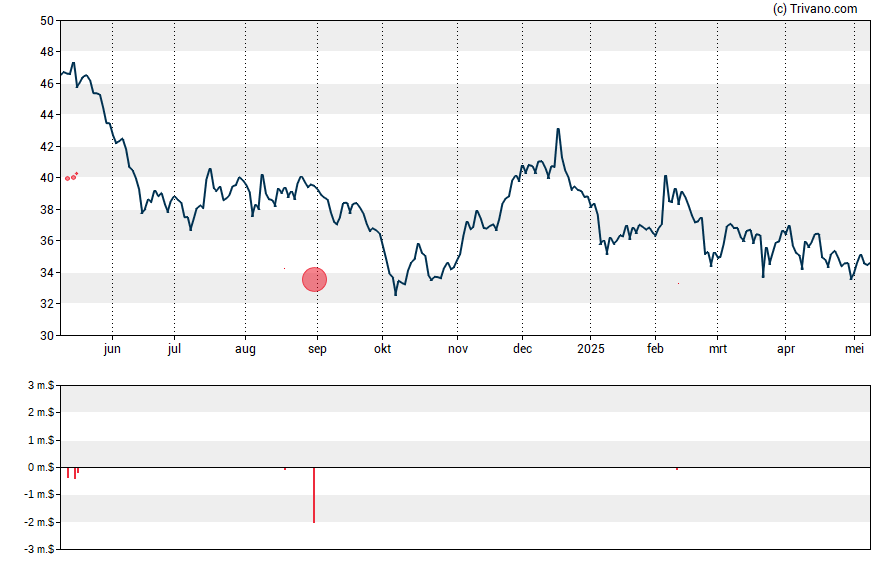888x565 pixels.
Task: Click the small red bar in February
Action: pyautogui.click(x=677, y=469)
